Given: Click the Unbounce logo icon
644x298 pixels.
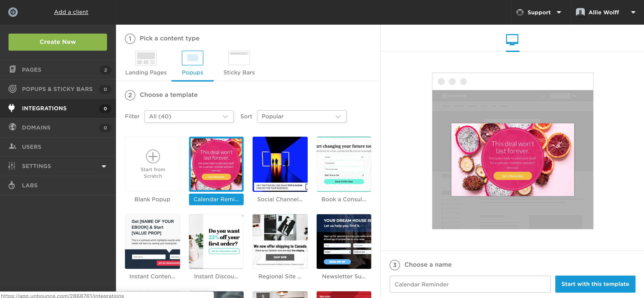Looking at the screenshot, I should [x=13, y=12].
